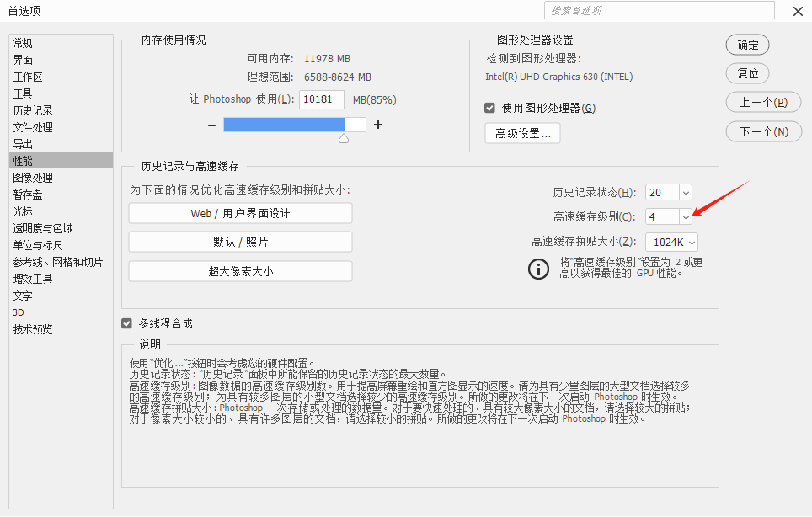Switch to 暂存盘 preferences

pyautogui.click(x=28, y=195)
